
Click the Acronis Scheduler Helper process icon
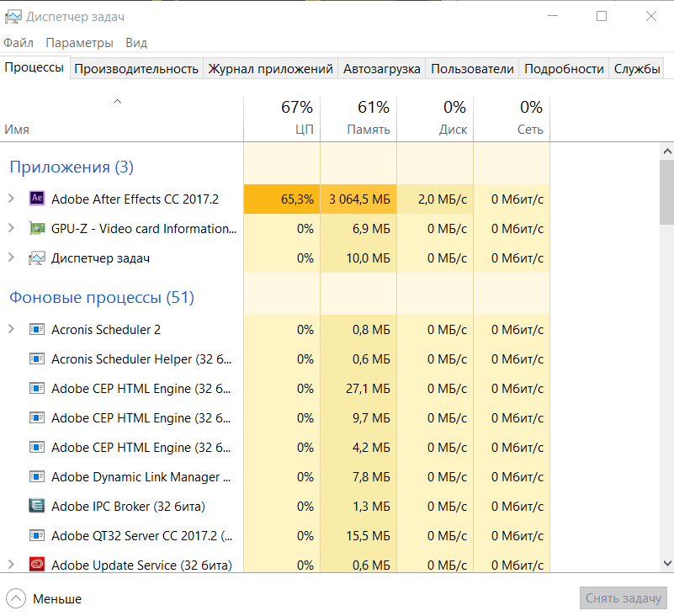37,358
